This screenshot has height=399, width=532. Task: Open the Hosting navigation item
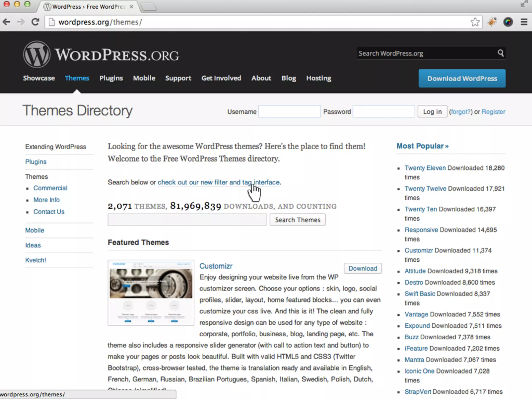[318, 78]
